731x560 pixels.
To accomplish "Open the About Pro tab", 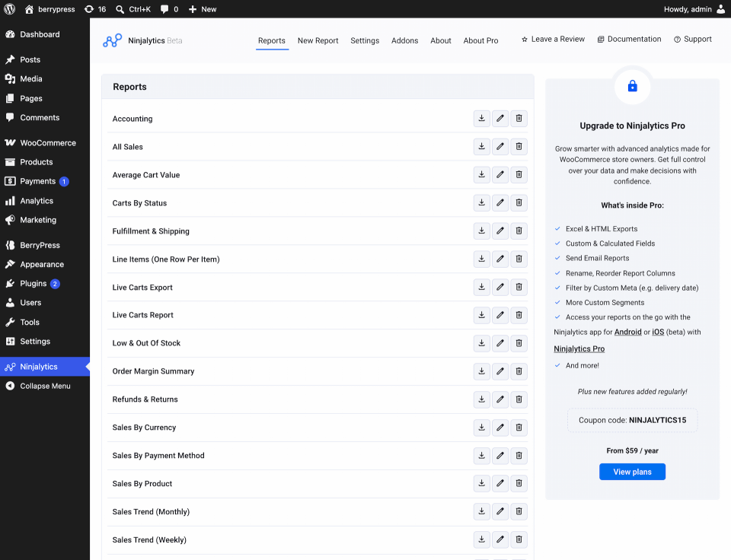I will pyautogui.click(x=480, y=40).
